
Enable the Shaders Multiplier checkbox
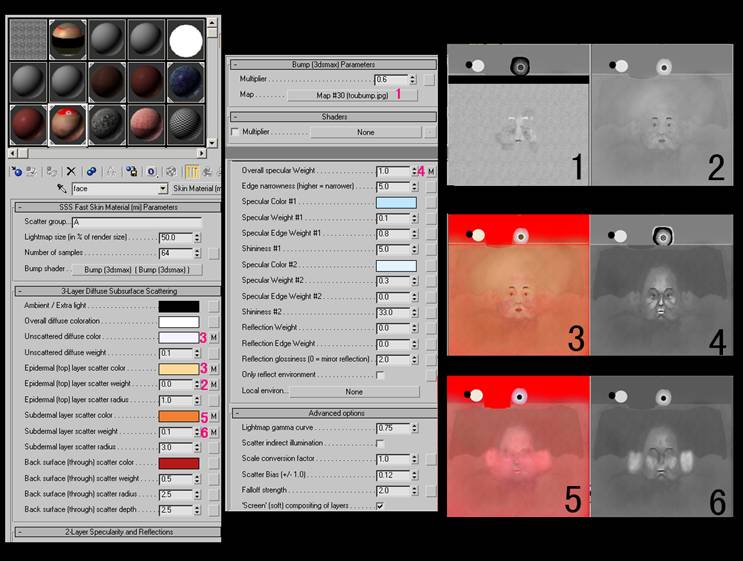236,131
